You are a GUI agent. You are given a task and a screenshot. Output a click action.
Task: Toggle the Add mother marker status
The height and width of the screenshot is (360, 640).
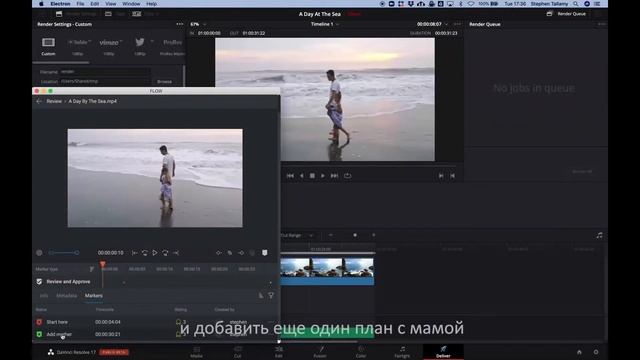[39, 334]
